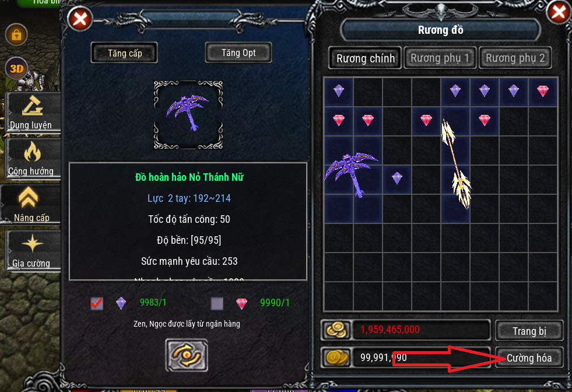This screenshot has width=572, height=392.
Task: Click the Zen gold coins icon
Action: click(336, 330)
